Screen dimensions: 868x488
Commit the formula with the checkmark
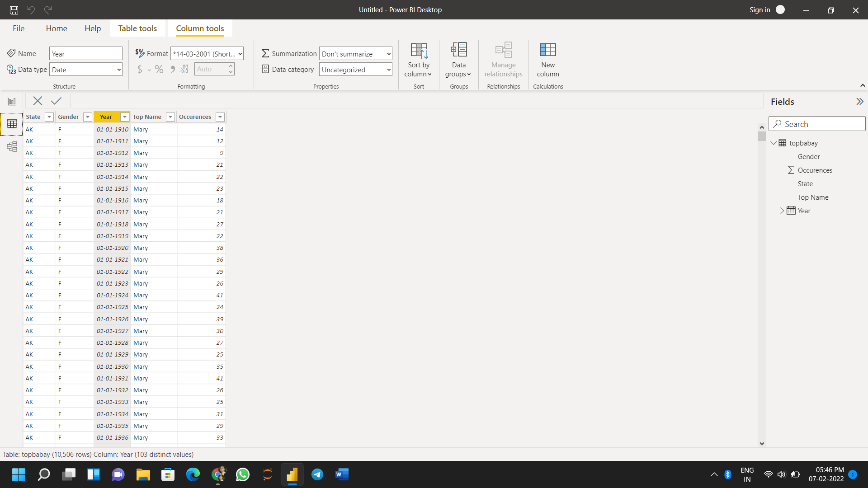coord(56,100)
